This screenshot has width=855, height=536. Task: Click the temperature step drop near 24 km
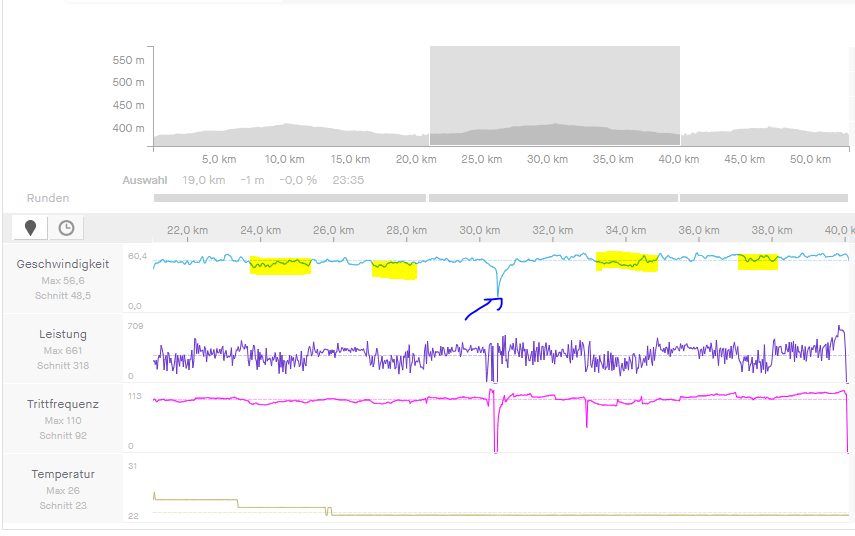237,503
